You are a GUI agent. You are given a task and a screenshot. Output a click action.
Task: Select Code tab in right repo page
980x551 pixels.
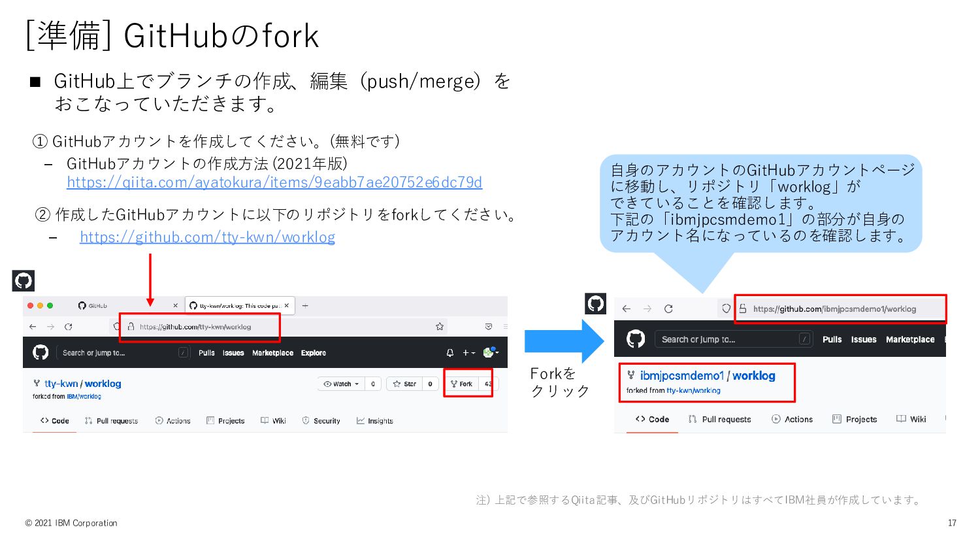652,419
